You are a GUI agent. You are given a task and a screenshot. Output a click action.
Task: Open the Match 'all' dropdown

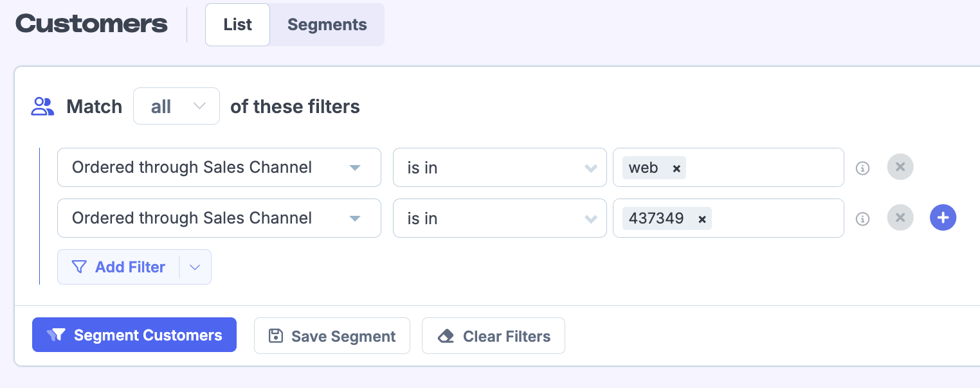[x=176, y=107]
